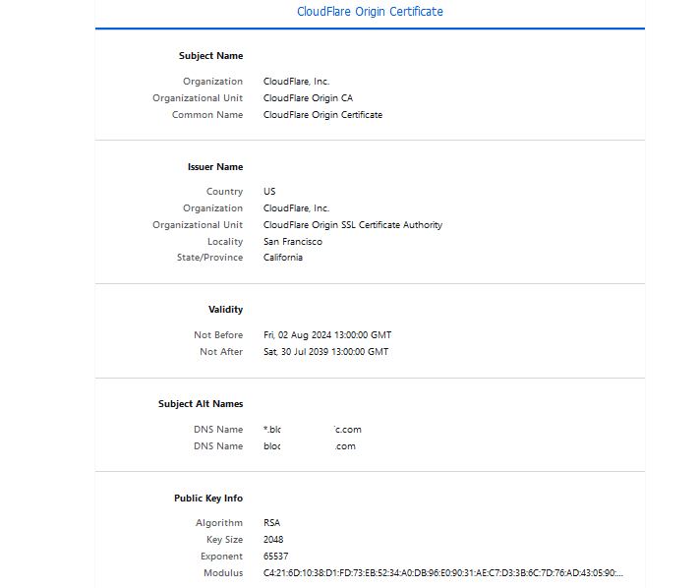Screen dimensions: 700x588
Task: Click the Locality value 'San Francisco'
Action: tap(293, 242)
